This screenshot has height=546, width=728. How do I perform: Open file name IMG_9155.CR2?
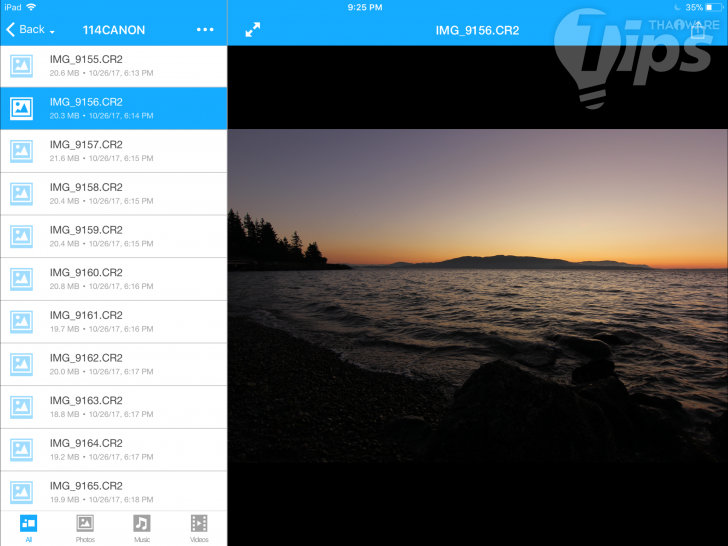click(86, 59)
